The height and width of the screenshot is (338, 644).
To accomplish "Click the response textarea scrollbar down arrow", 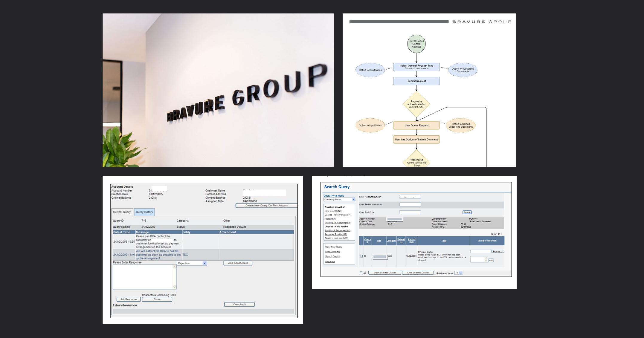I will pyautogui.click(x=174, y=287).
